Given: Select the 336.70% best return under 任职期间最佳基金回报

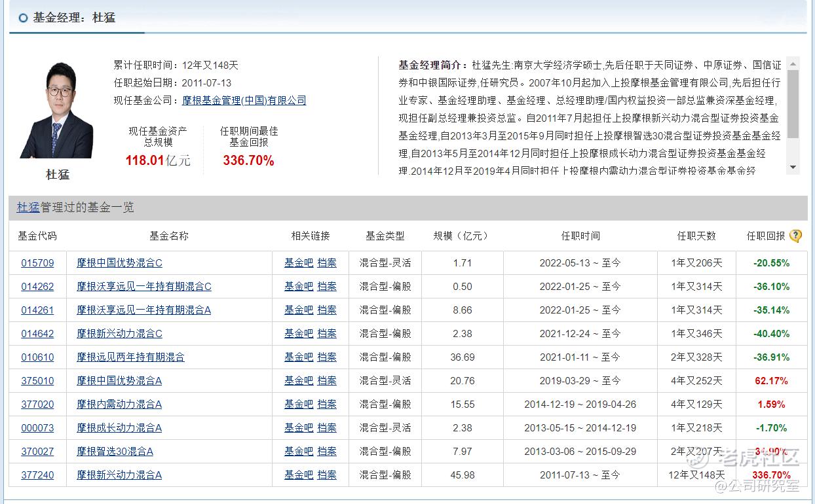Looking at the screenshot, I should click(x=248, y=160).
